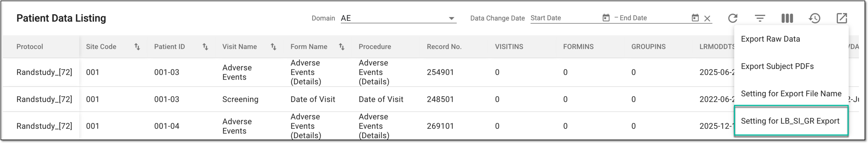Viewport: 868px width, 143px height.
Task: Click the End Date input field
Action: click(654, 18)
